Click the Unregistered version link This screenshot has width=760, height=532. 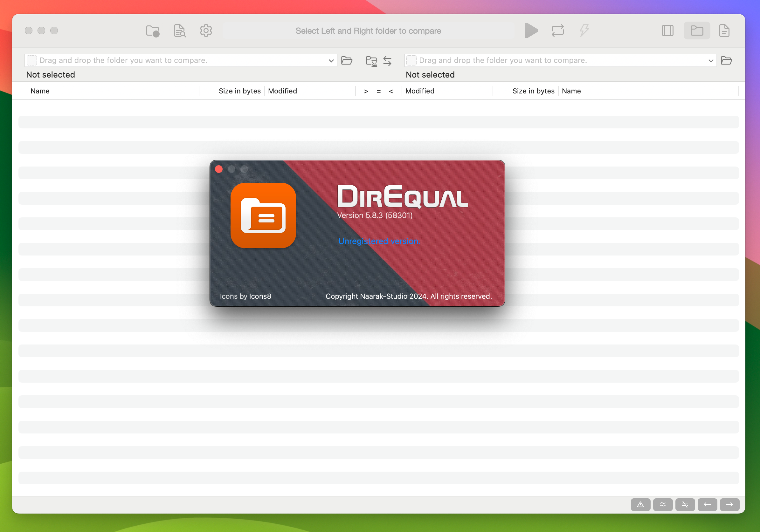click(x=379, y=241)
